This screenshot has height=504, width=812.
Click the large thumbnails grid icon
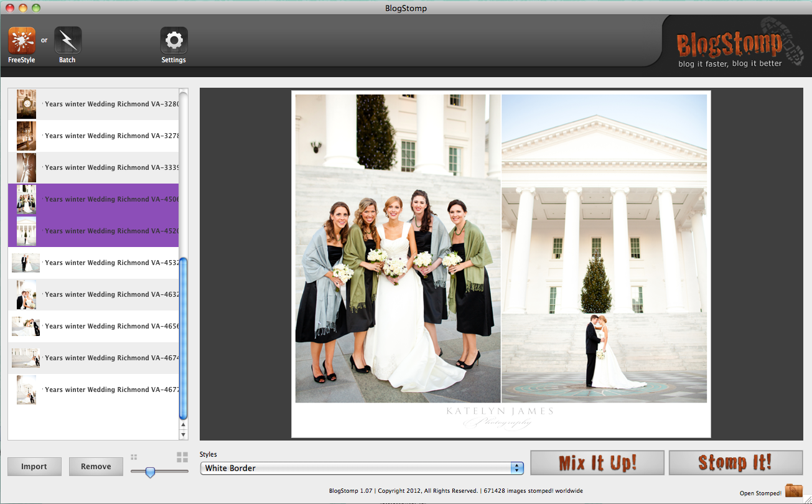182,457
